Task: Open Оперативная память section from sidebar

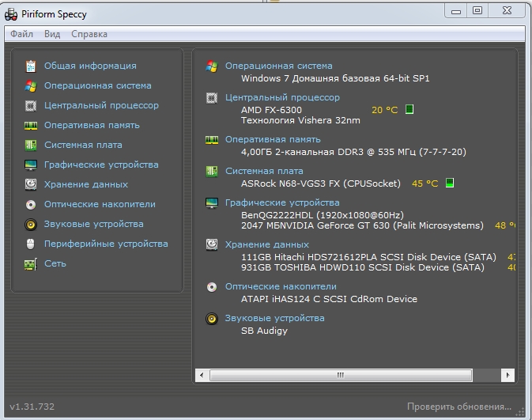Action: 92,125
